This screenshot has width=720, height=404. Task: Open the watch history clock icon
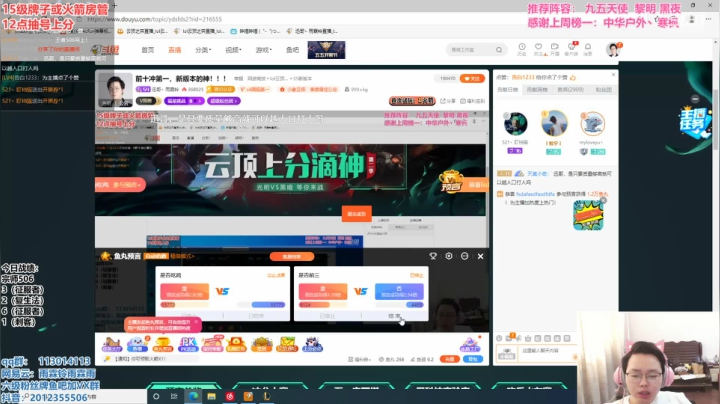click(x=522, y=49)
